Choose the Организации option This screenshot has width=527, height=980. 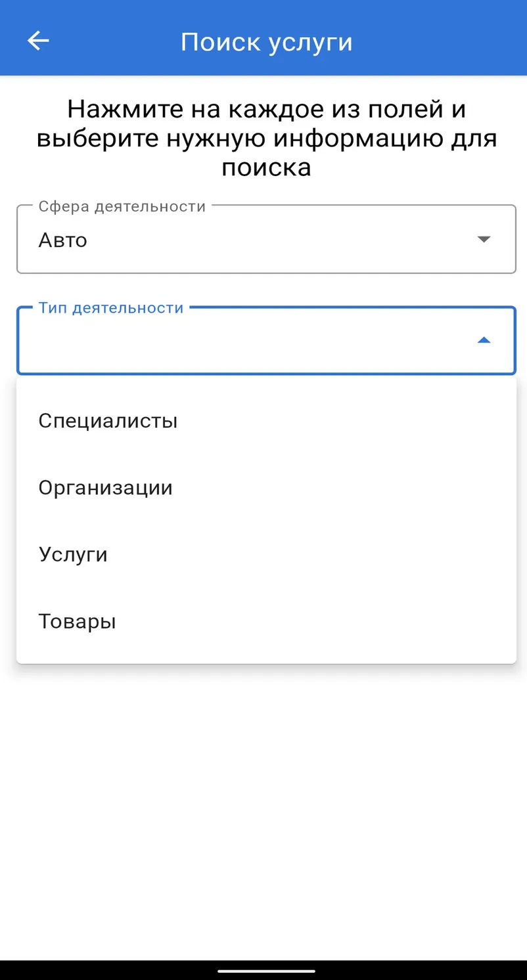coord(266,487)
